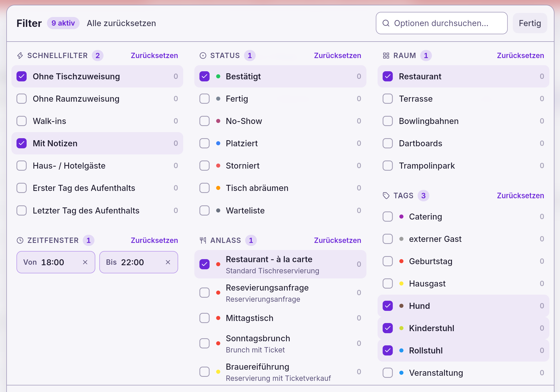The image size is (560, 392).
Task: Select the Trampolinpark room checkbox
Action: tap(388, 166)
